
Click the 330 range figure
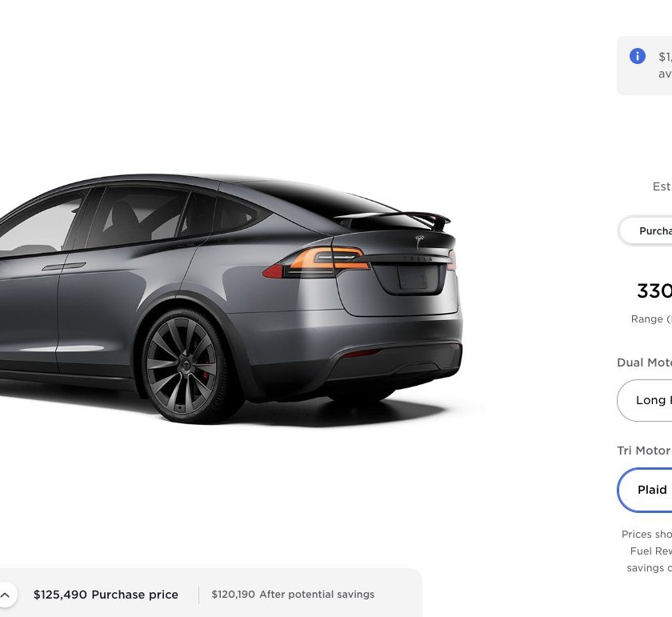654,291
